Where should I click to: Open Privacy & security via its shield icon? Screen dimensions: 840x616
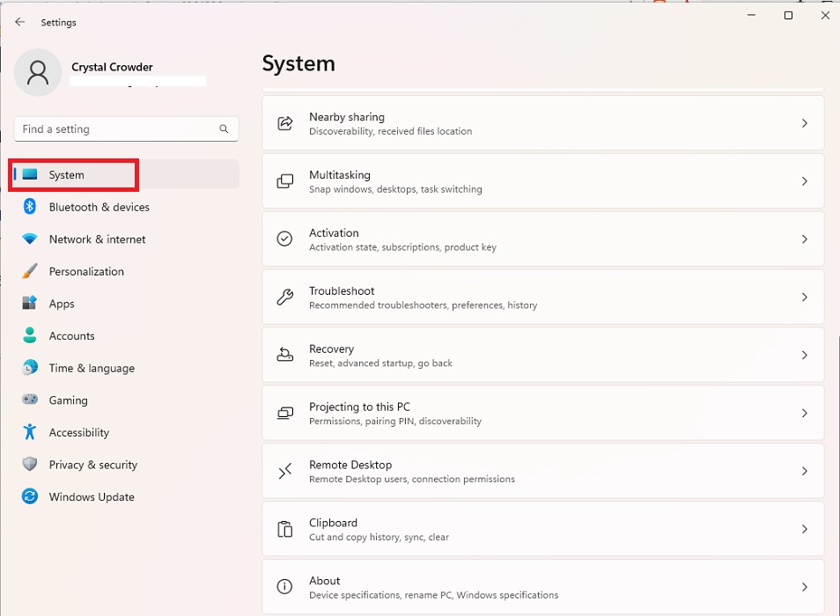(x=30, y=464)
